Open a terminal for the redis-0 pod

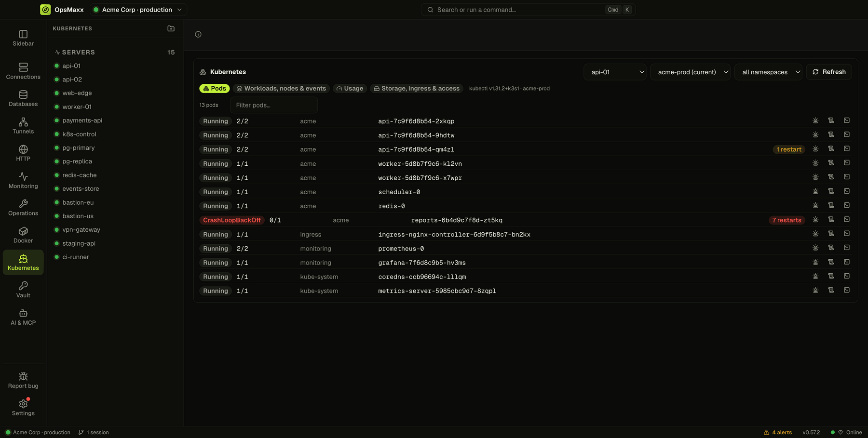(847, 205)
